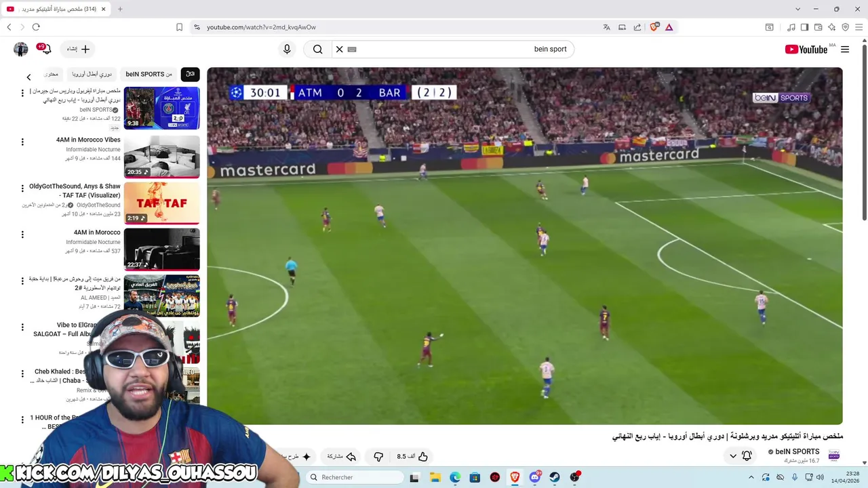Click the beIN SPORTS channel avatar

[834, 455]
